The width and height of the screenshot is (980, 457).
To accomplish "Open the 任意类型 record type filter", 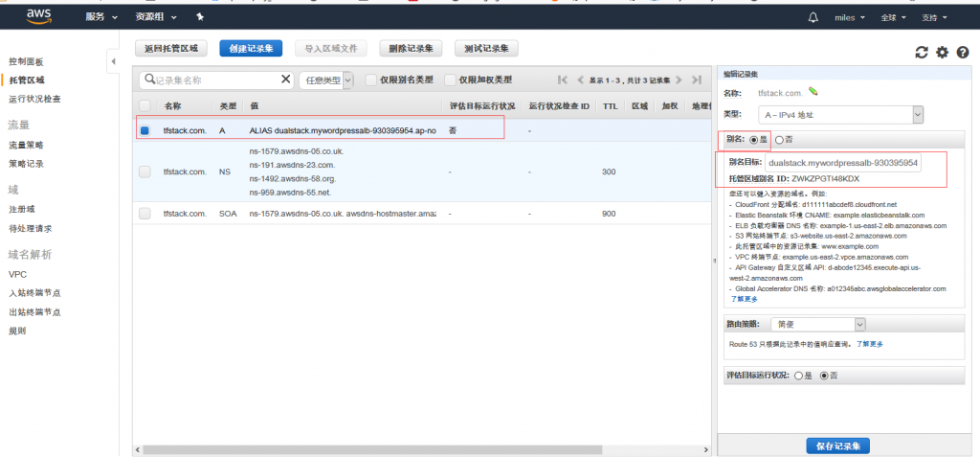I will click(326, 80).
